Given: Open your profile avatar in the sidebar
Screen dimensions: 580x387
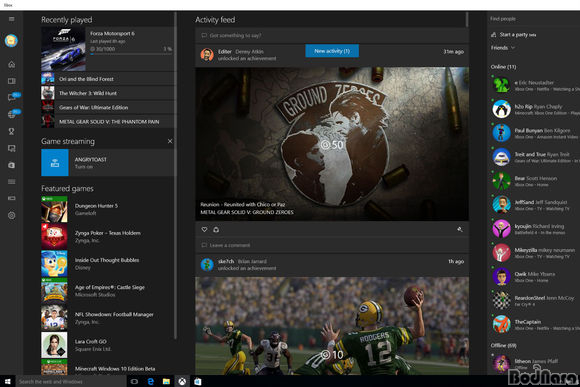Looking at the screenshot, I should [x=11, y=40].
